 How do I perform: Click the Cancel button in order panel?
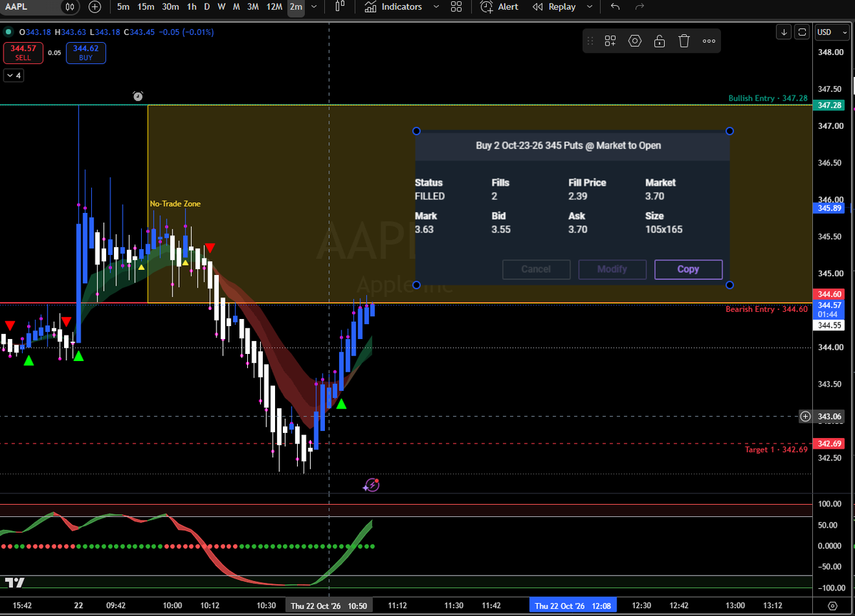click(536, 269)
